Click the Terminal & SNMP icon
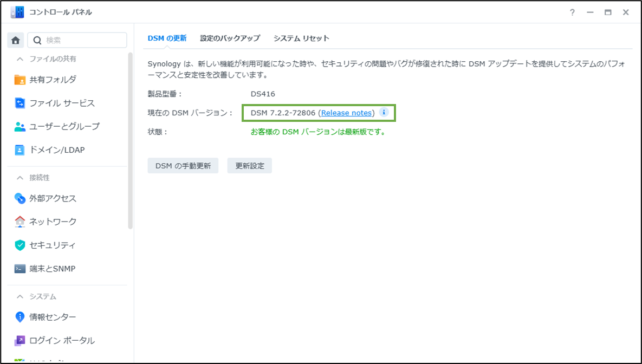Image resolution: width=642 pixels, height=364 pixels. [20, 269]
